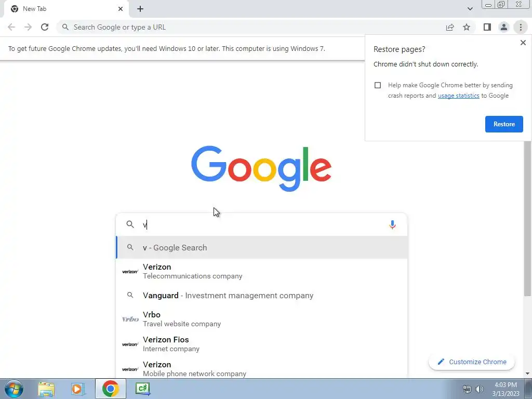Dismiss the Restore pages popup
532x399 pixels.
coord(523,43)
